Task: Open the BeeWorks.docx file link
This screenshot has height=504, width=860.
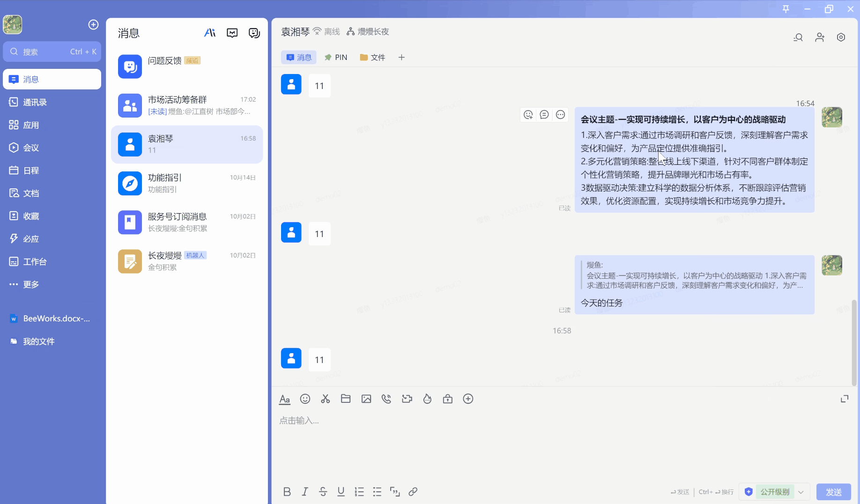Action: (52, 318)
